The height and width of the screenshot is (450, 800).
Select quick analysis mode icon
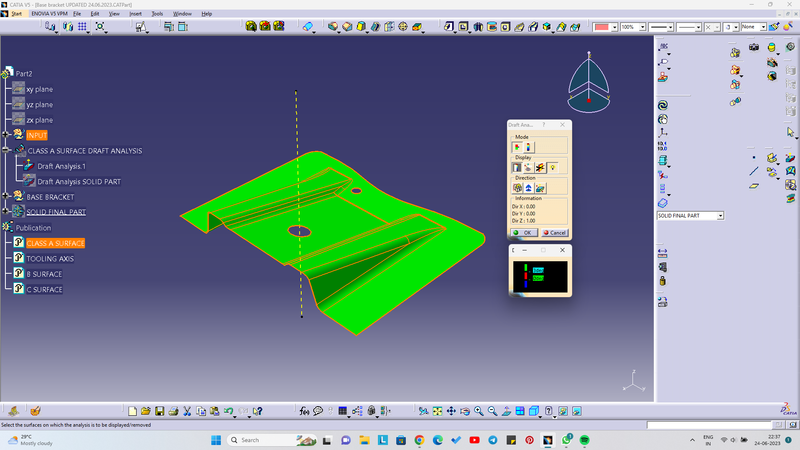tap(518, 147)
